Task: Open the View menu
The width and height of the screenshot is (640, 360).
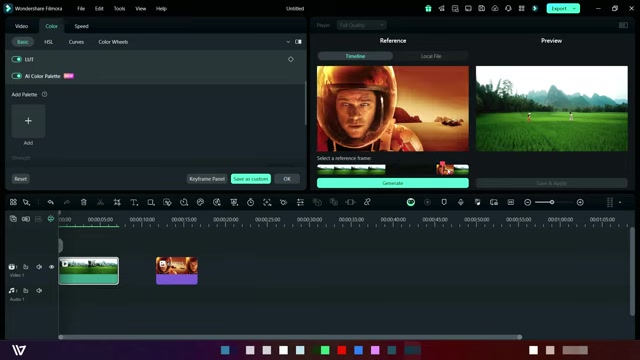Action: click(141, 8)
